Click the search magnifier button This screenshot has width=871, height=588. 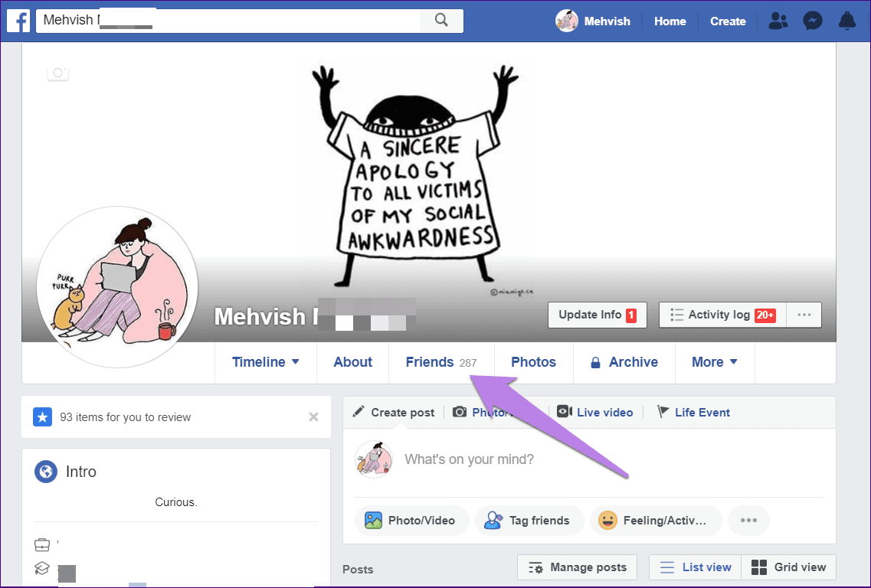point(441,21)
